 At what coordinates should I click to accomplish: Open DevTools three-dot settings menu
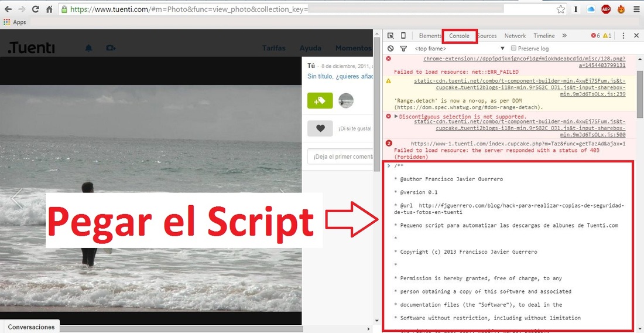click(x=623, y=36)
